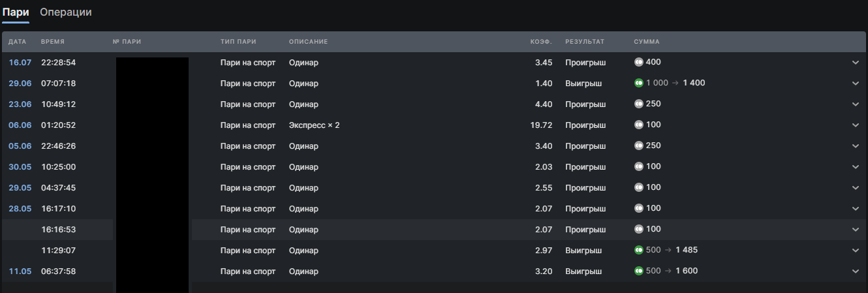Expand the 11.05 bet details chevron

[856, 271]
